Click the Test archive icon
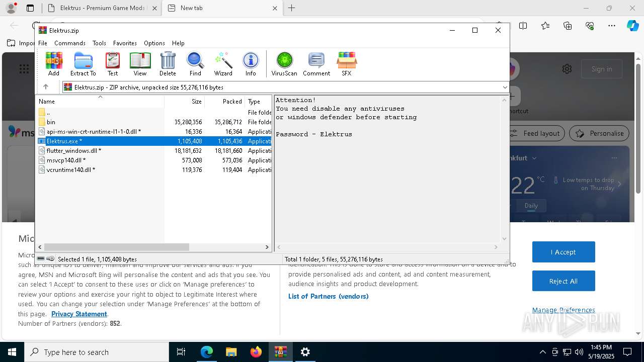Screen dimensions: 644x362 pos(113,64)
